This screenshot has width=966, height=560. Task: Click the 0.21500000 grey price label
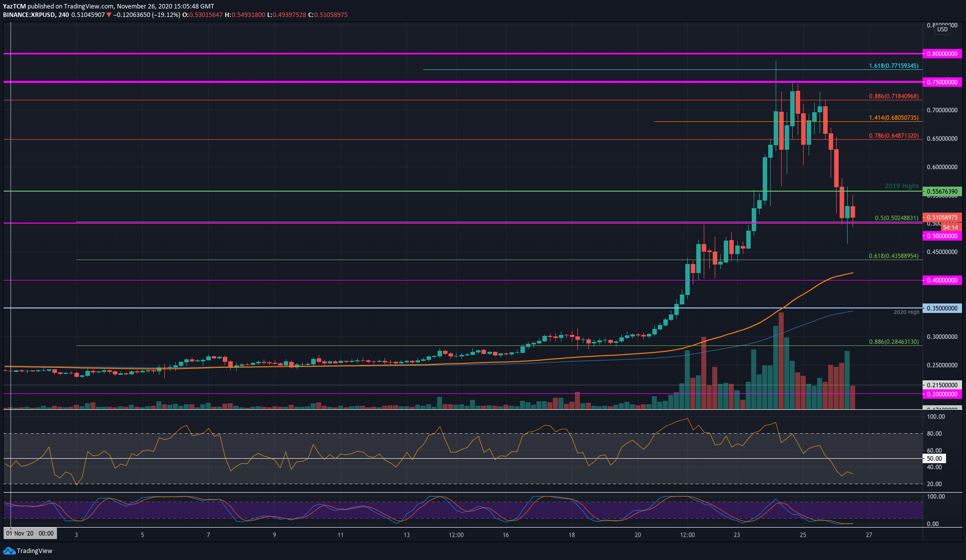[942, 385]
